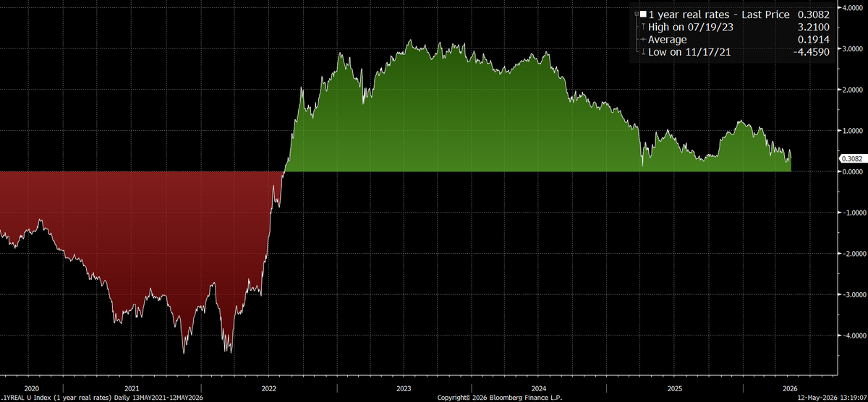The width and height of the screenshot is (868, 402).
Task: Click the 4.0000 y-axis label
Action: [851, 7]
